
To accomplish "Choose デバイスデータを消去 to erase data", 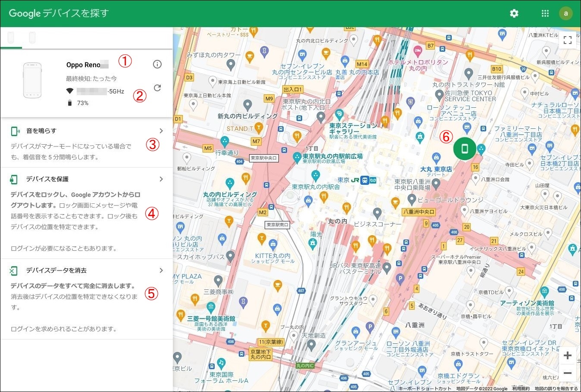I will coord(56,270).
